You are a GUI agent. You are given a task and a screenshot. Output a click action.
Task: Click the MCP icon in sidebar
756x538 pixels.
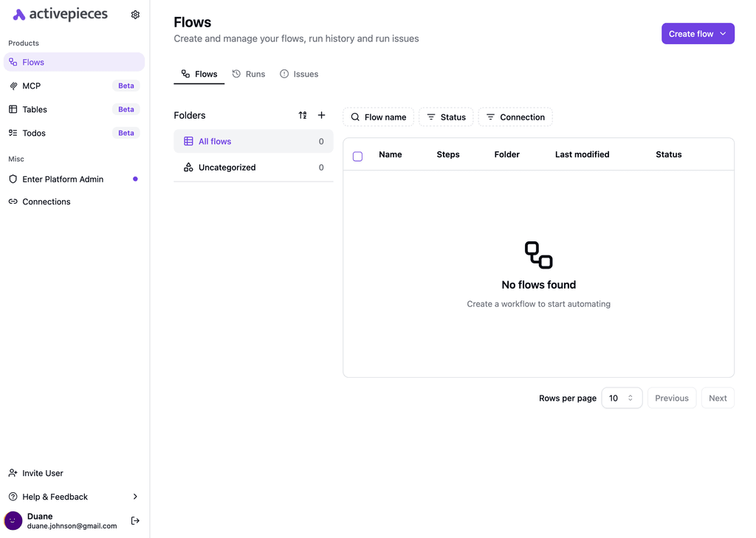[13, 86]
